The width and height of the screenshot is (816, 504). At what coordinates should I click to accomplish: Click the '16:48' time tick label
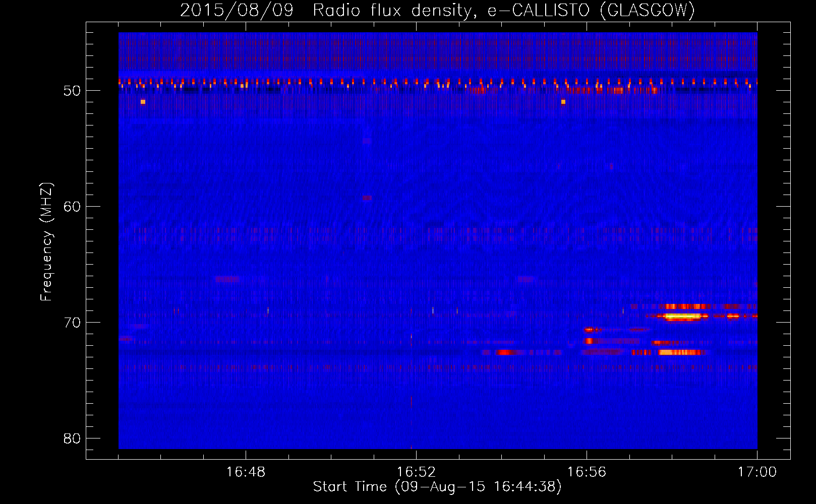pos(246,472)
